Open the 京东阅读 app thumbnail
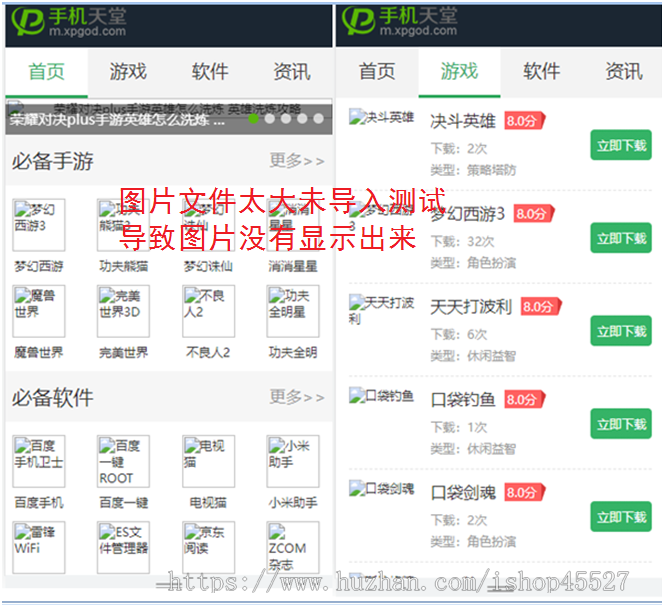 click(208, 548)
